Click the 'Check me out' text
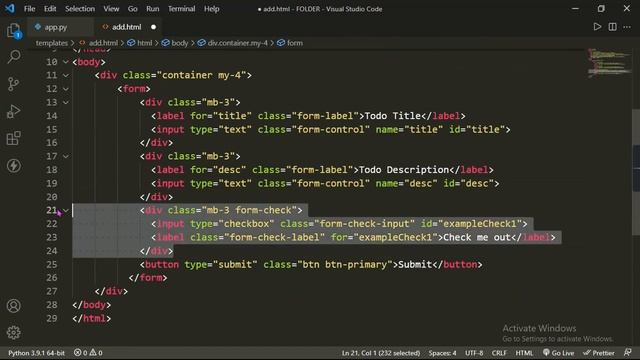This screenshot has height=360, width=640. click(477, 237)
